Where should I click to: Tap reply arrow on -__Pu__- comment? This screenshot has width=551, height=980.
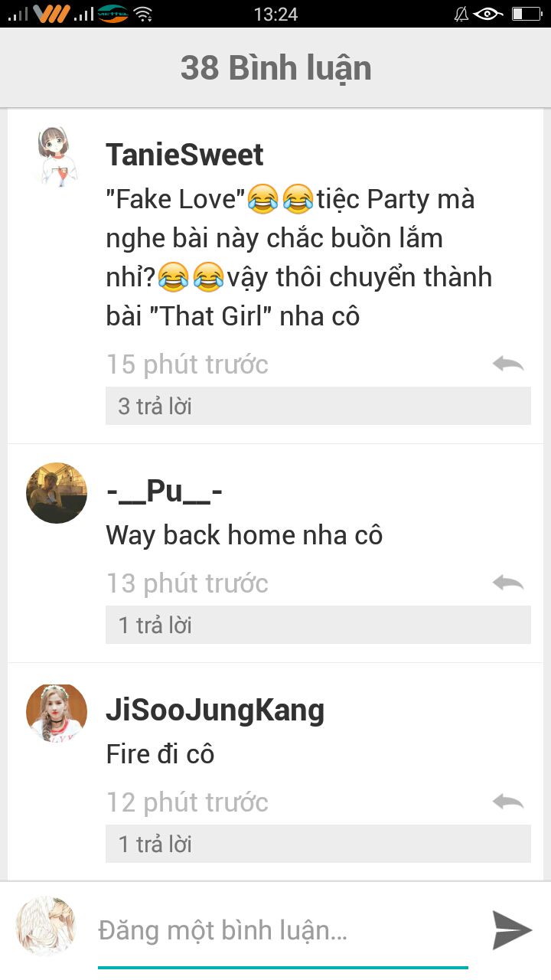(x=508, y=583)
